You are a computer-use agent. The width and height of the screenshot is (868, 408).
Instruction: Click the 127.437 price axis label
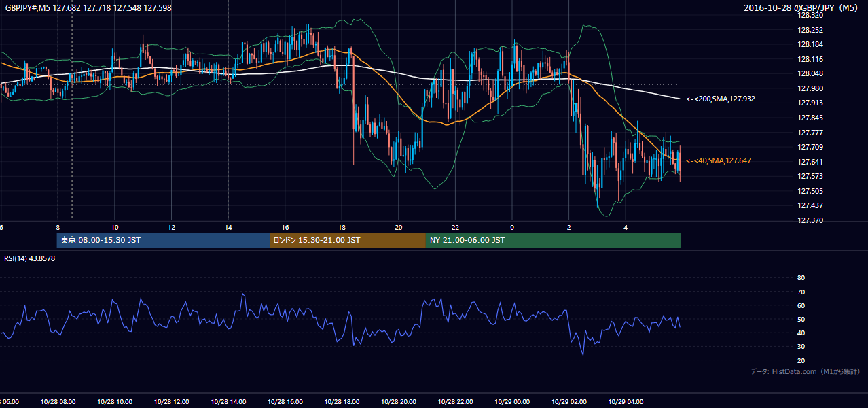click(x=810, y=205)
